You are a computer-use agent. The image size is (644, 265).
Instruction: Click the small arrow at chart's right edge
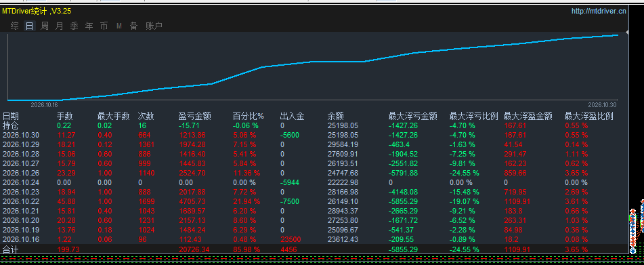coord(627,32)
